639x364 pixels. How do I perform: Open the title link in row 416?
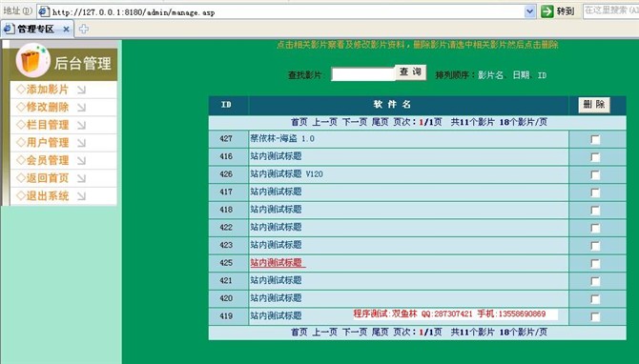(276, 156)
